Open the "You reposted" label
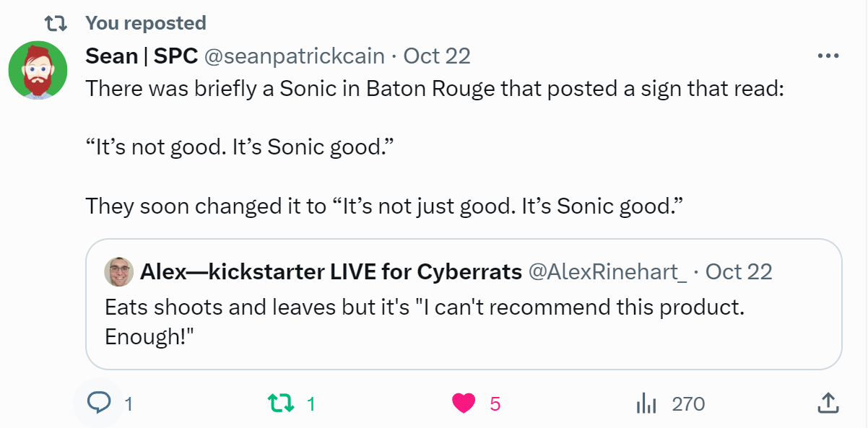This screenshot has height=428, width=868. pos(146,23)
